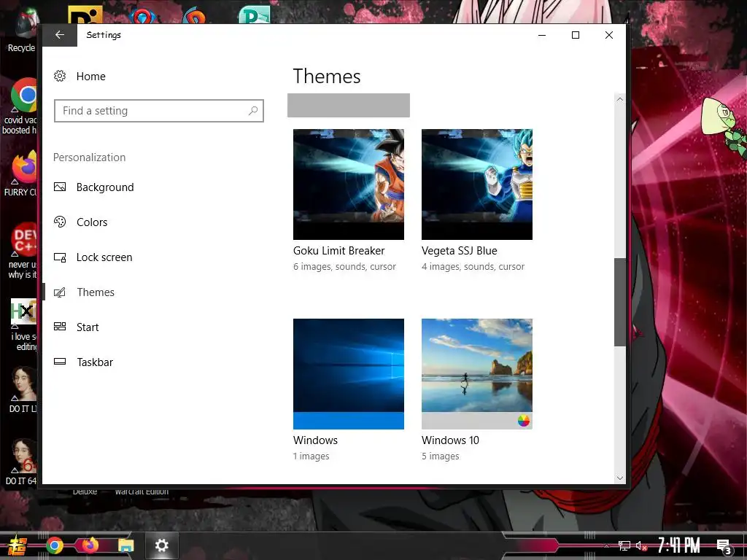Select the HxD 'i love' desktop shortcut

click(x=23, y=325)
